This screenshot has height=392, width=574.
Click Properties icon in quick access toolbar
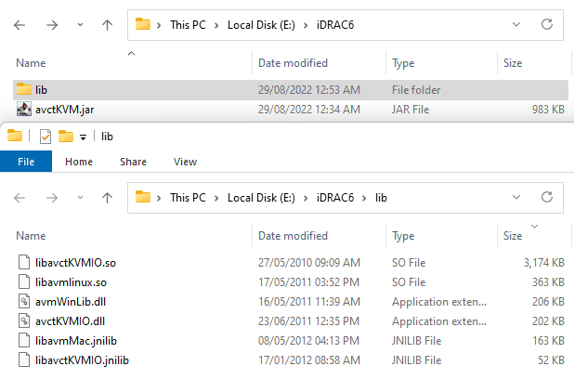coord(45,137)
